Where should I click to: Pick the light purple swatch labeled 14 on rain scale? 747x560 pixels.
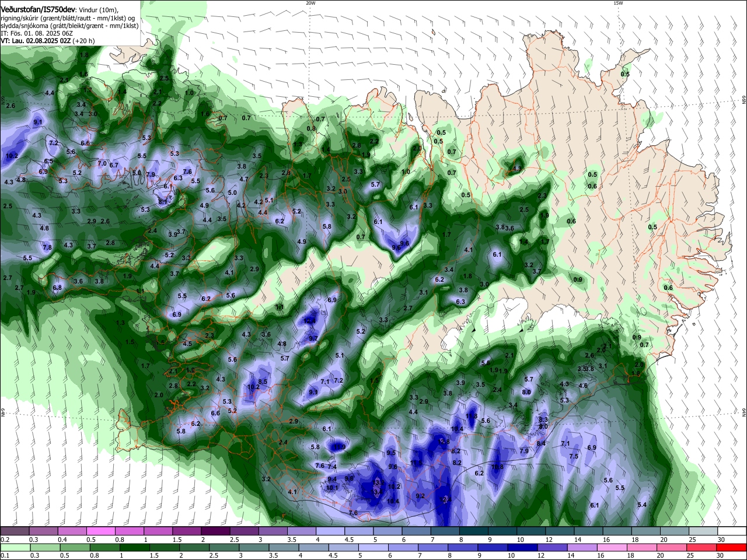(x=582, y=547)
